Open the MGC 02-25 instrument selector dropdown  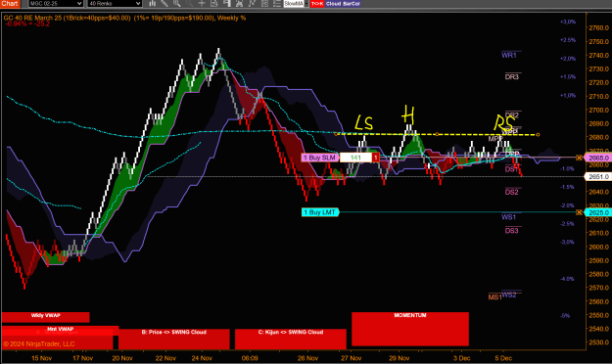coord(56,4)
